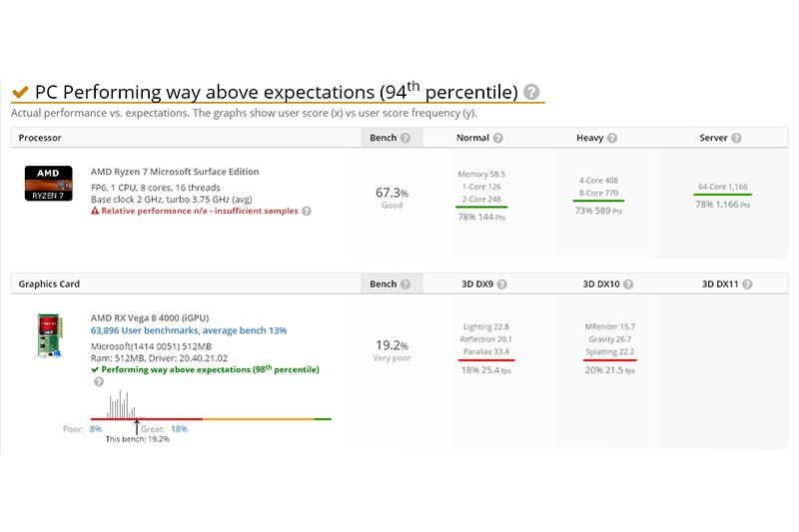799x532 pixels.
Task: Click help icon after insufficient samples warning
Action: point(307,212)
